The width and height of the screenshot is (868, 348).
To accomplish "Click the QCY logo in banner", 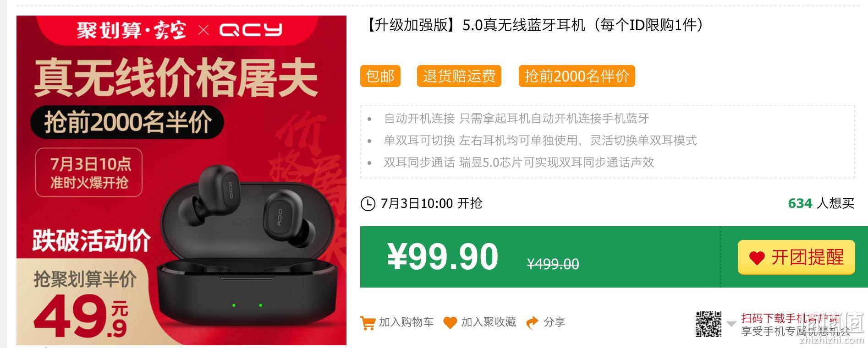I will pos(250,30).
